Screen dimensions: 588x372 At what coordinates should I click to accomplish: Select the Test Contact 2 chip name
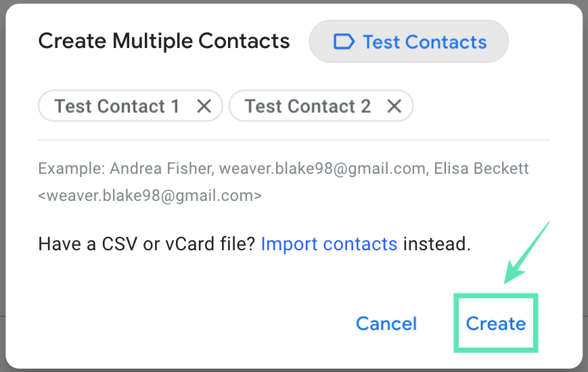308,106
